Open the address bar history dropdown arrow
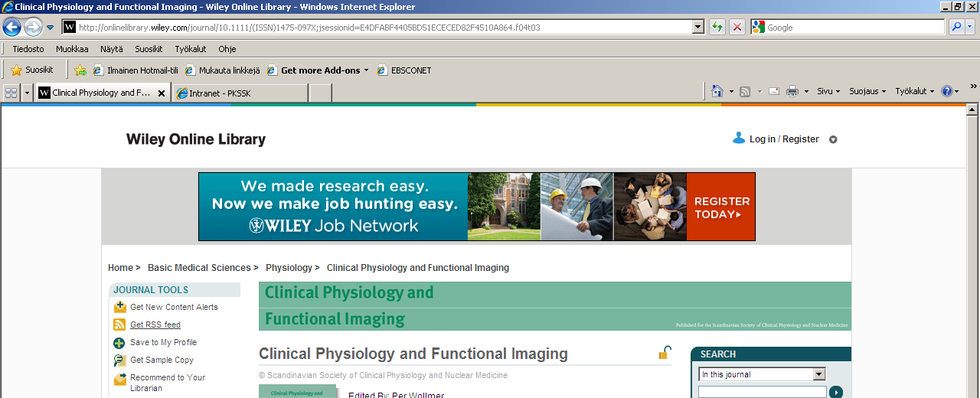 pos(697,28)
